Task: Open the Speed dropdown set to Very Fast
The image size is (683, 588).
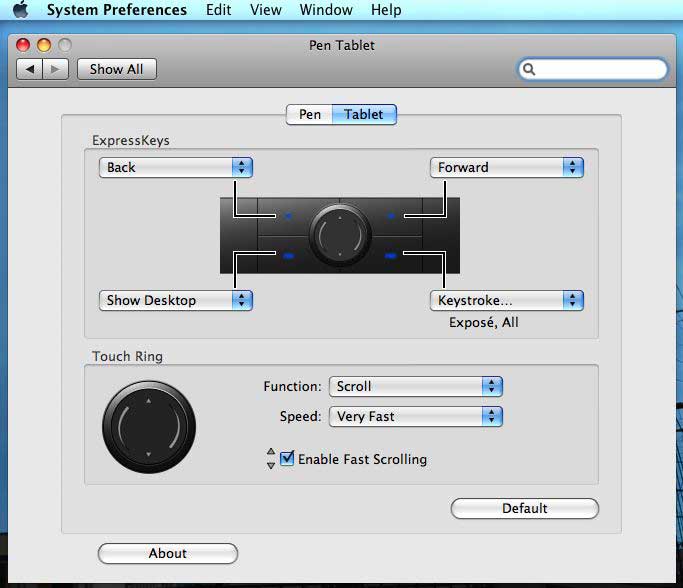Action: (x=416, y=417)
